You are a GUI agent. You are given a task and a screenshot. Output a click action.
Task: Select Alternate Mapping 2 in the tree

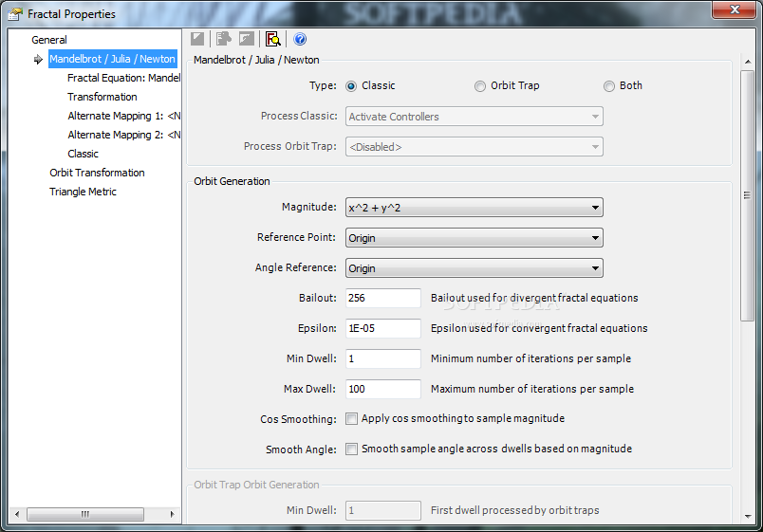click(123, 135)
